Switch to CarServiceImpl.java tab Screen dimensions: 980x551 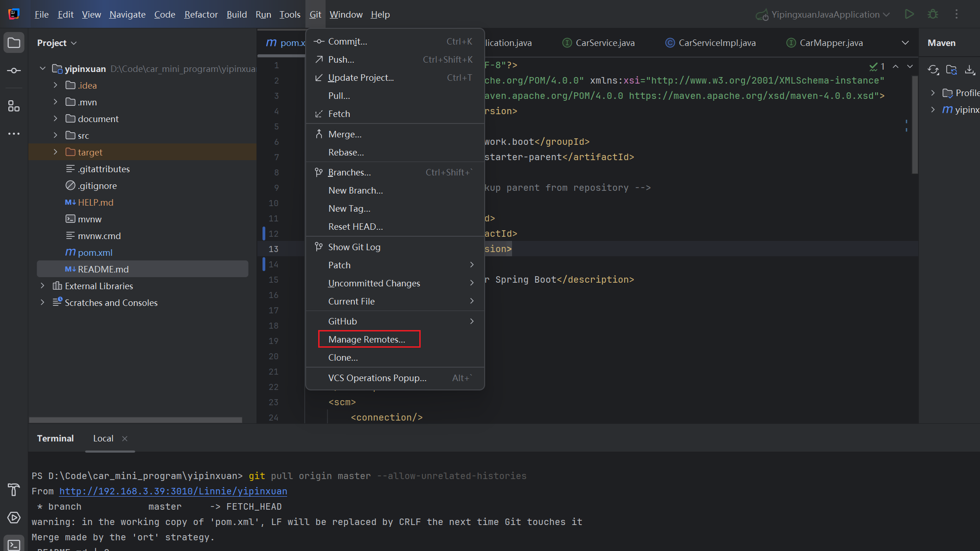click(x=717, y=43)
